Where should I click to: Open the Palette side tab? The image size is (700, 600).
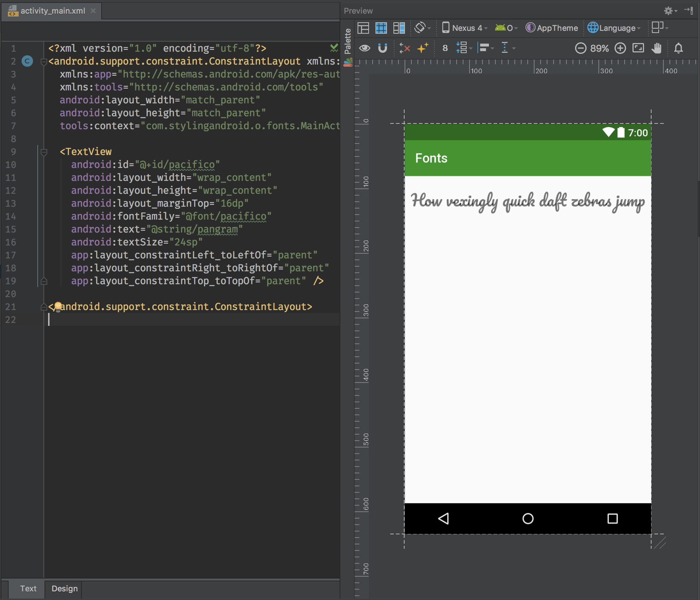[x=347, y=41]
